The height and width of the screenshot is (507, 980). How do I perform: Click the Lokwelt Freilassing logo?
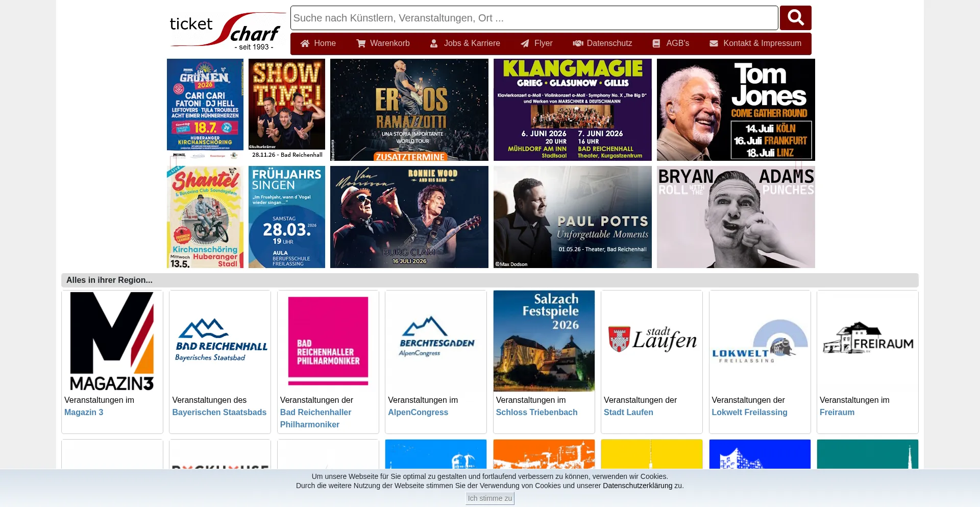coord(760,341)
